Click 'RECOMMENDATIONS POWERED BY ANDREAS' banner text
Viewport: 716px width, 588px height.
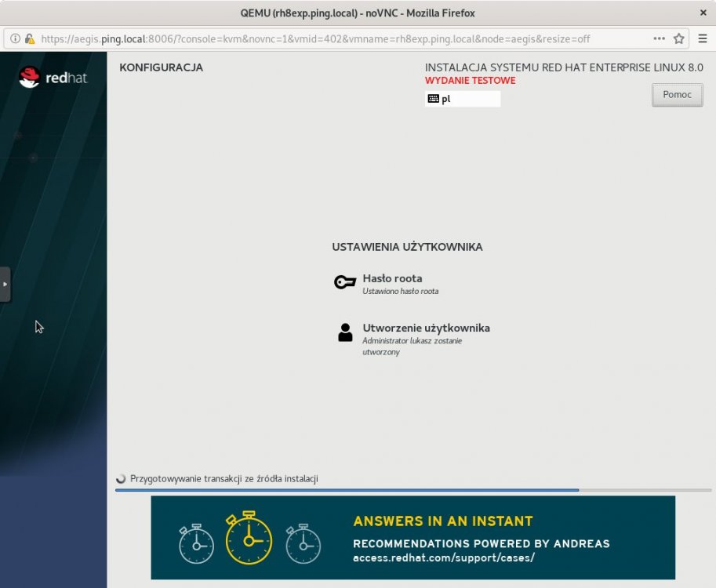point(482,544)
